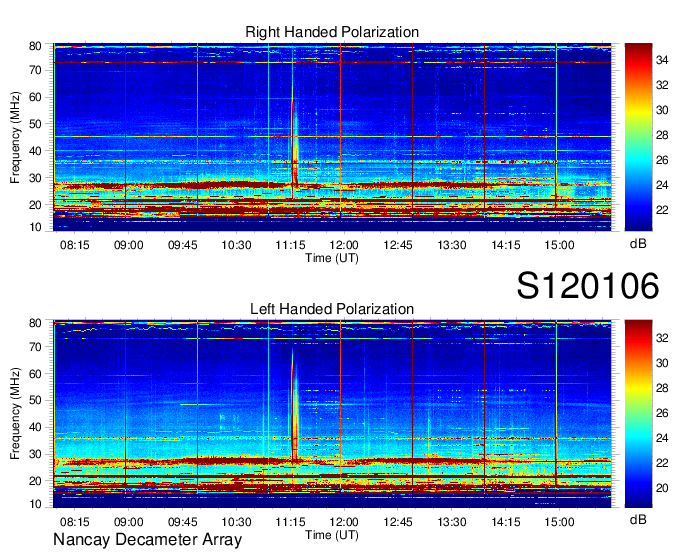Click 10 MHz tick of Right Handed plot
The height and width of the screenshot is (552, 680).
pyautogui.click(x=35, y=227)
